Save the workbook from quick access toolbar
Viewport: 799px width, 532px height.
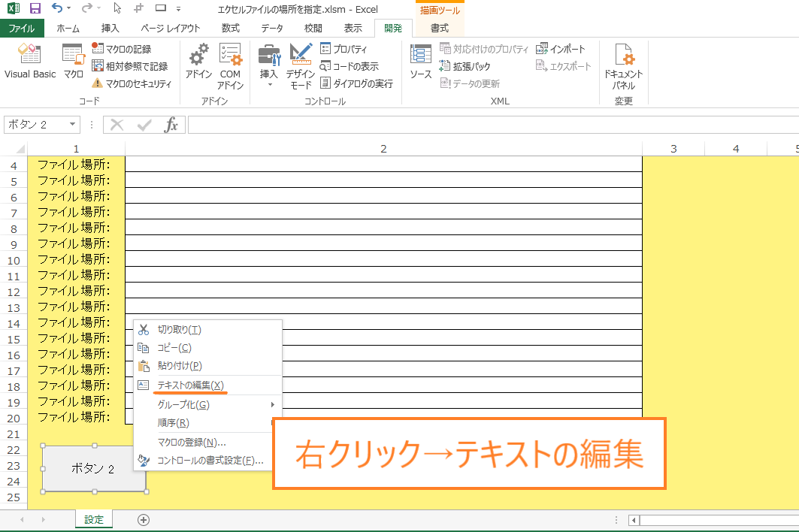pyautogui.click(x=35, y=8)
